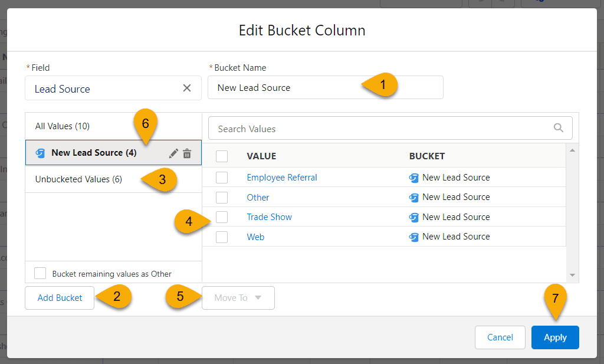This screenshot has width=604, height=364.
Task: Click the pencil edit bucket icon
Action: click(x=173, y=153)
